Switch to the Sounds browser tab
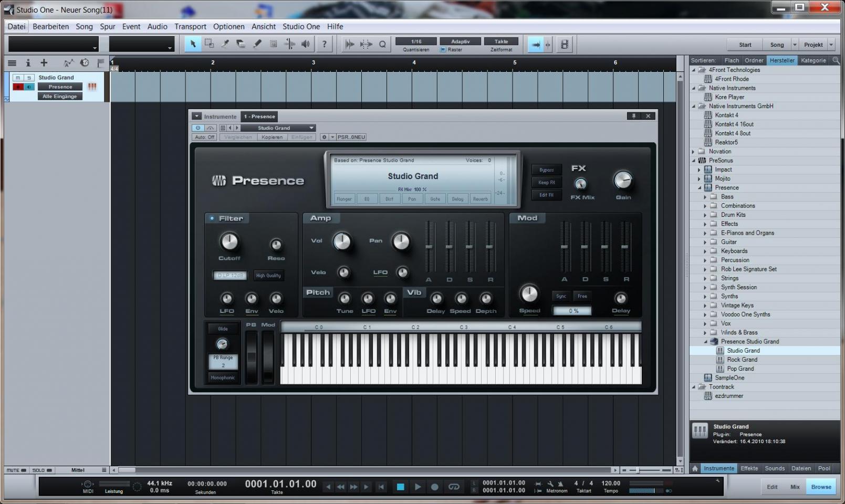The height and width of the screenshot is (504, 845). point(775,468)
